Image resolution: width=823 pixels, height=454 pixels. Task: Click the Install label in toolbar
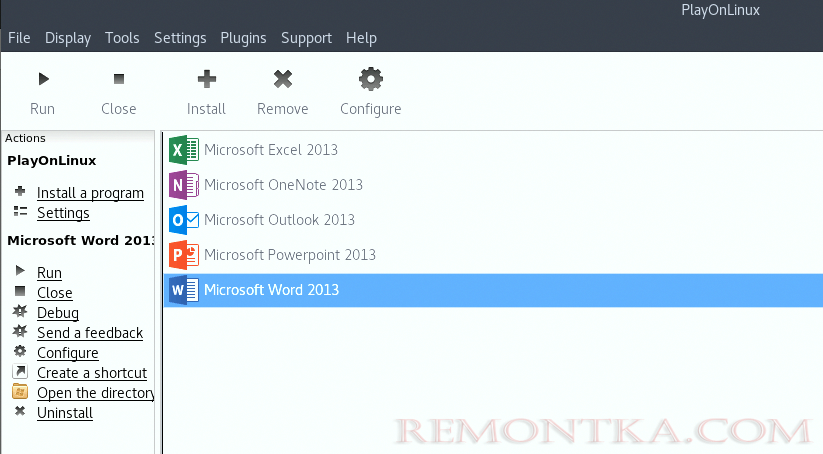click(206, 109)
